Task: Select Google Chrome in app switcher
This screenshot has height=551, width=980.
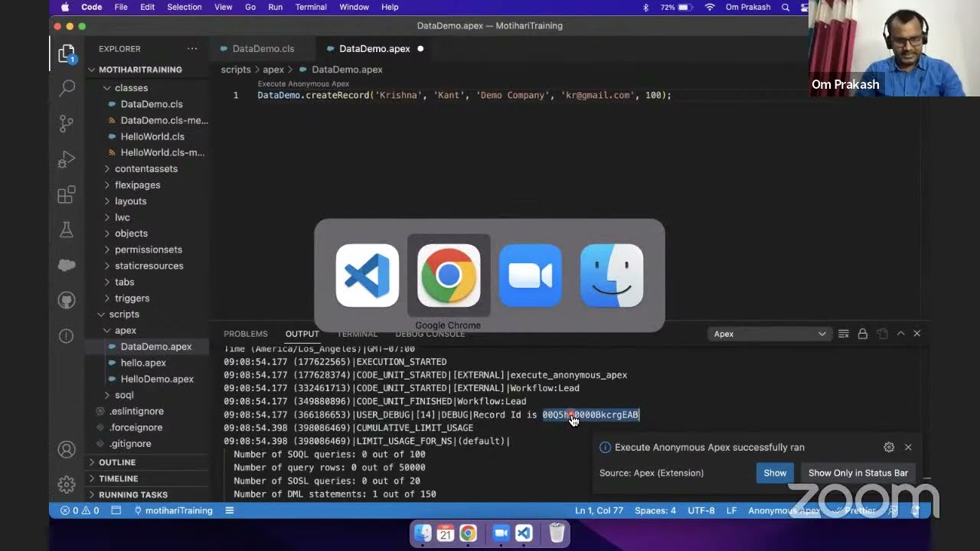Action: tap(449, 275)
